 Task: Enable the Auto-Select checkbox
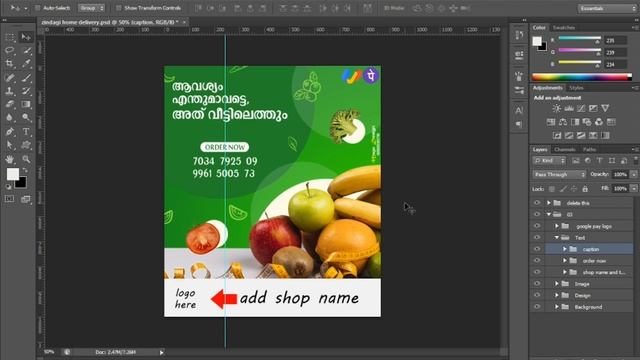coord(38,8)
